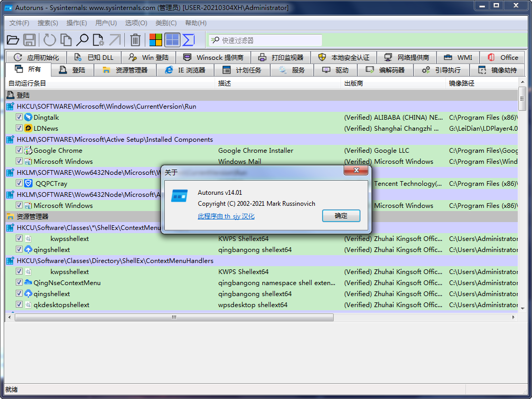Viewport: 532px width, 399px height.
Task: Open the 此程序由 th_sjy 汉化 link
Action: pos(226,216)
